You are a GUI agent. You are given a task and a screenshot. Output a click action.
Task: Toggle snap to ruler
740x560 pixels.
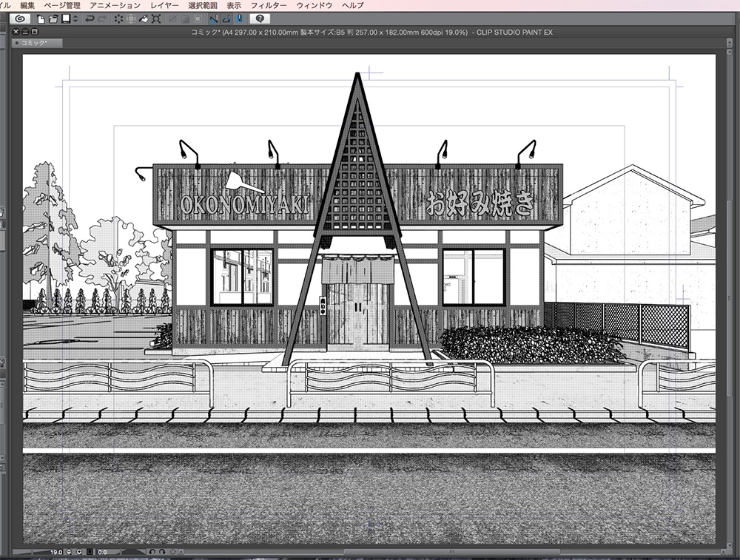pos(215,19)
